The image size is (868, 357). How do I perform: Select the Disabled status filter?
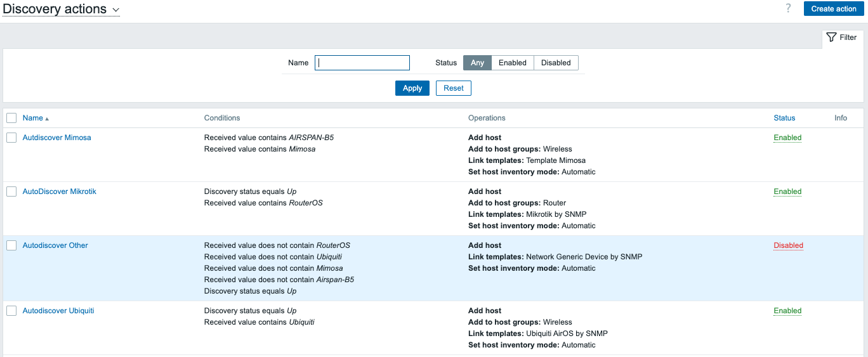coord(556,63)
